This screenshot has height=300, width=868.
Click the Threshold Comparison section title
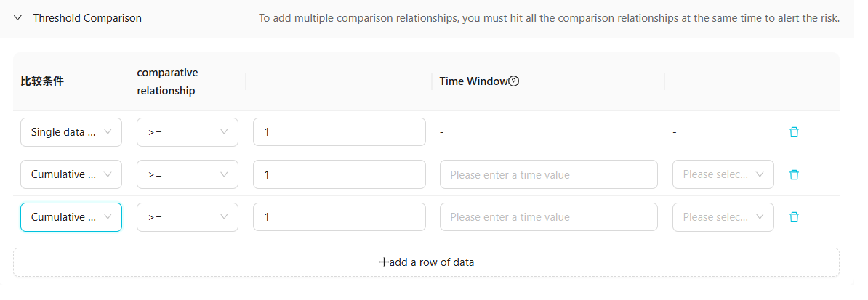[87, 17]
